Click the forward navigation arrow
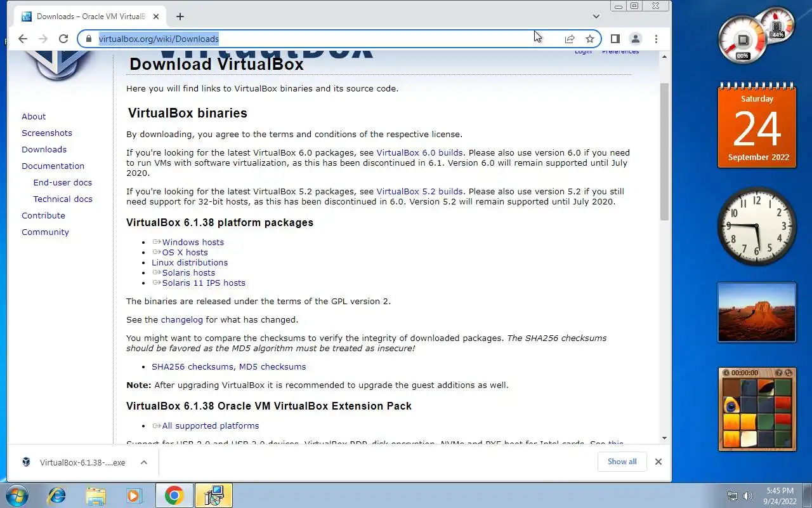The image size is (812, 508). 43,39
